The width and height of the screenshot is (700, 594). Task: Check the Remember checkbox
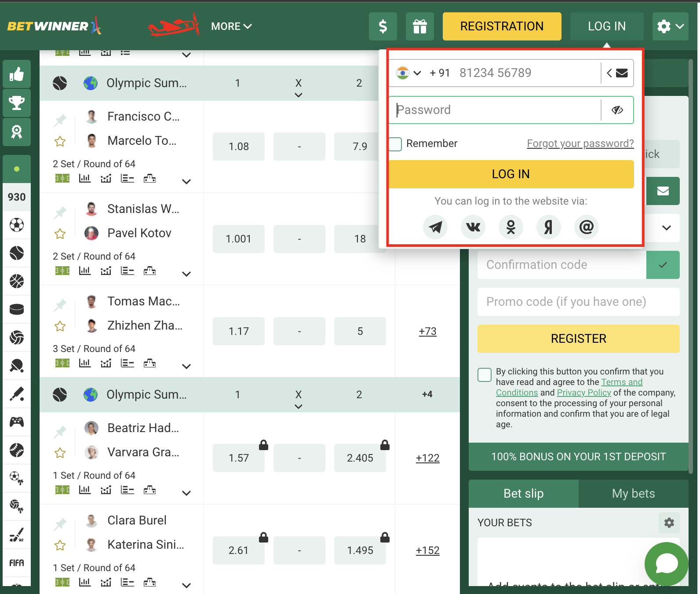[395, 144]
